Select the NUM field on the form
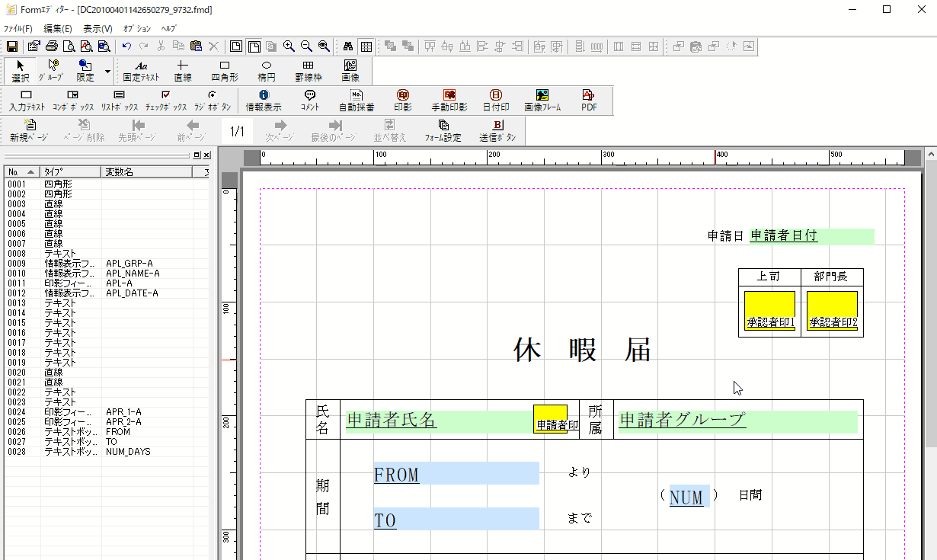 click(x=689, y=497)
